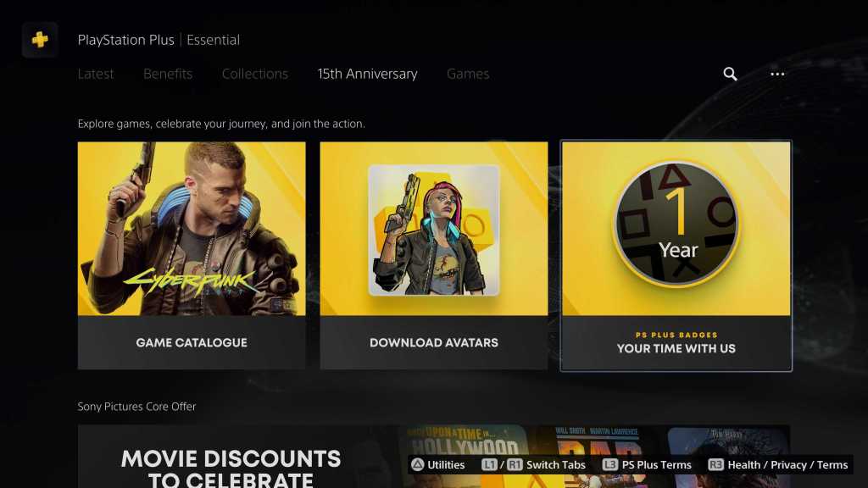Click the R3 Health Privacy icon
This screenshot has width=868, height=488.
[715, 465]
